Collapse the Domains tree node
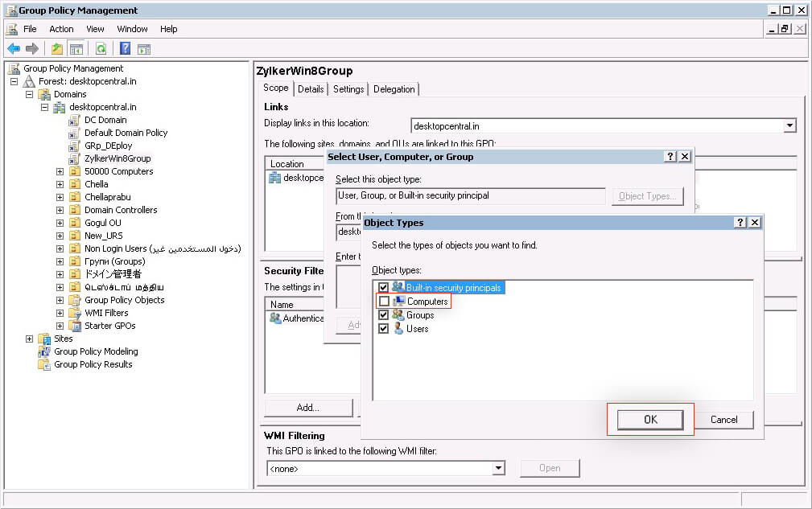Viewport: 812px width, 509px height. [x=30, y=94]
